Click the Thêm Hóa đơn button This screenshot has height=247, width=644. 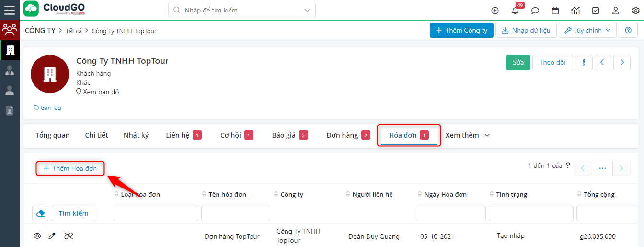pyautogui.click(x=70, y=168)
